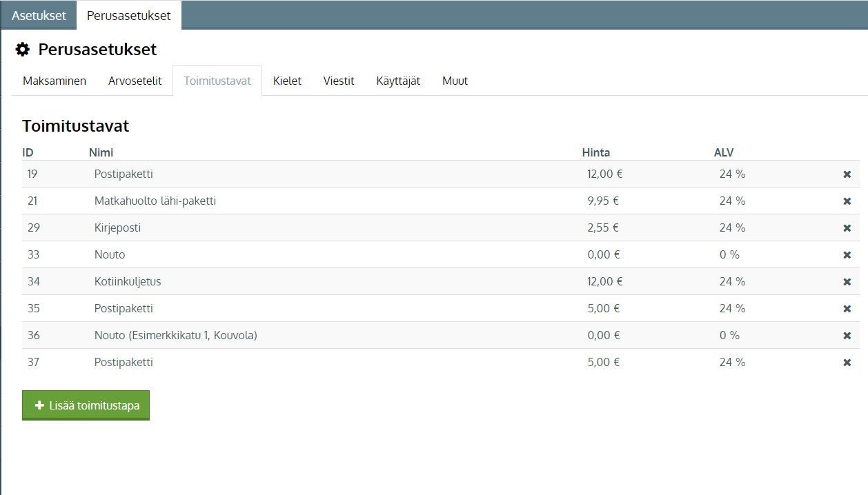
Task: Click the Hinta column header
Action: pyautogui.click(x=596, y=152)
